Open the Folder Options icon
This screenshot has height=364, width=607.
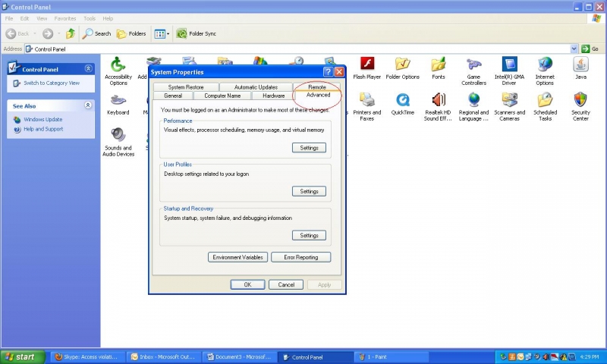pos(402,65)
